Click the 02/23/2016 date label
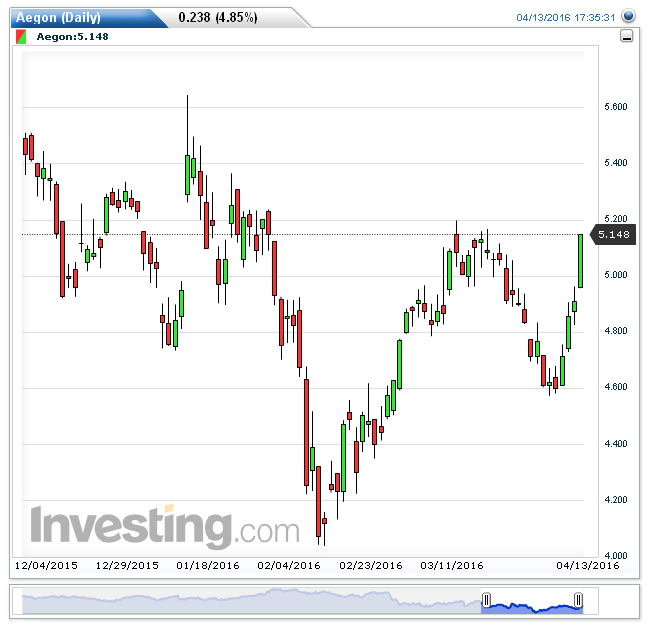The width and height of the screenshot is (650, 627). pos(371,566)
